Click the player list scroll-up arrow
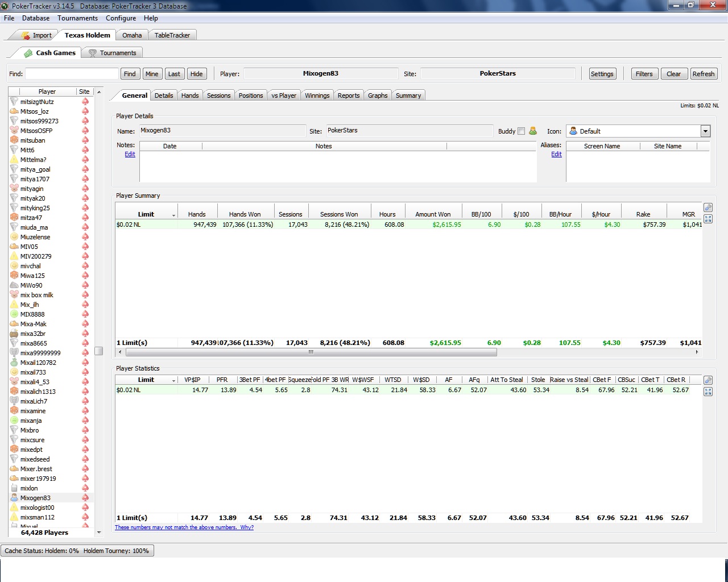 click(x=99, y=92)
